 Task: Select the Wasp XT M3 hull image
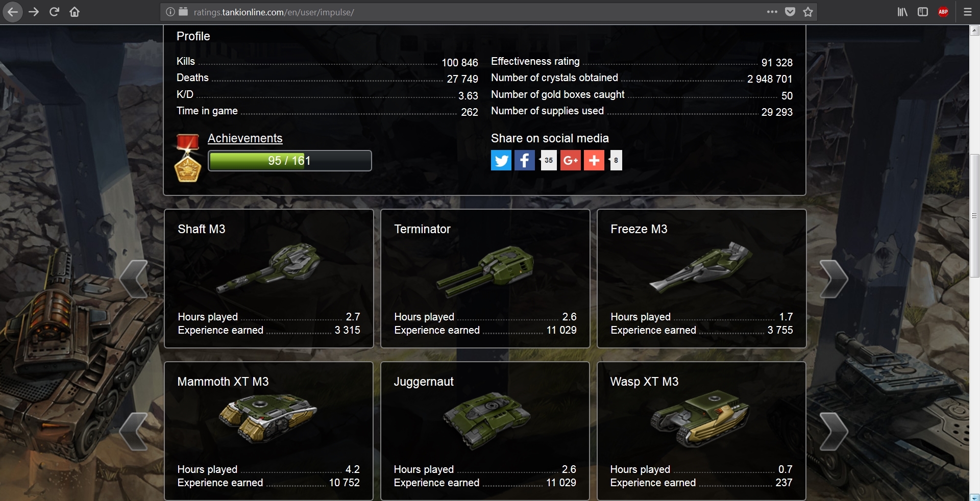(x=700, y=418)
